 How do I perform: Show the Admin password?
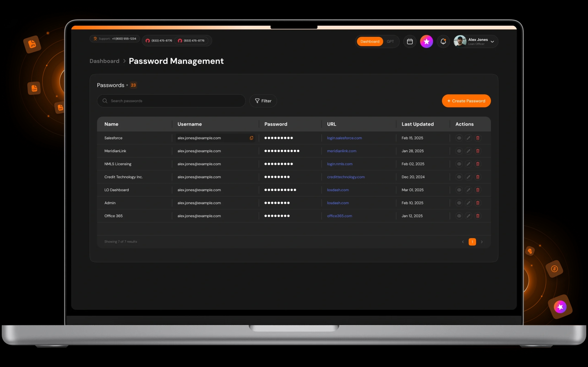pyautogui.click(x=459, y=203)
